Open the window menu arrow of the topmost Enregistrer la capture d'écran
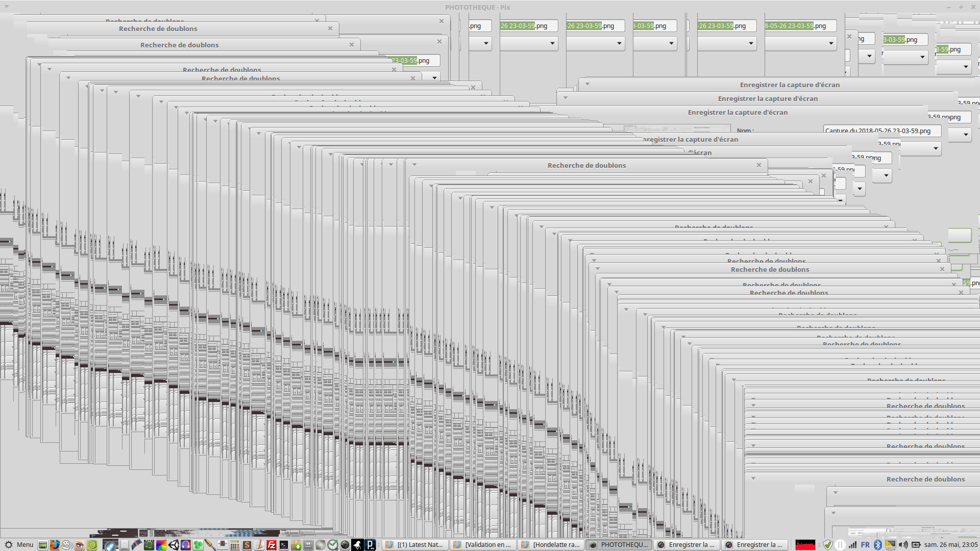This screenshot has height=551, width=980. pyautogui.click(x=587, y=84)
